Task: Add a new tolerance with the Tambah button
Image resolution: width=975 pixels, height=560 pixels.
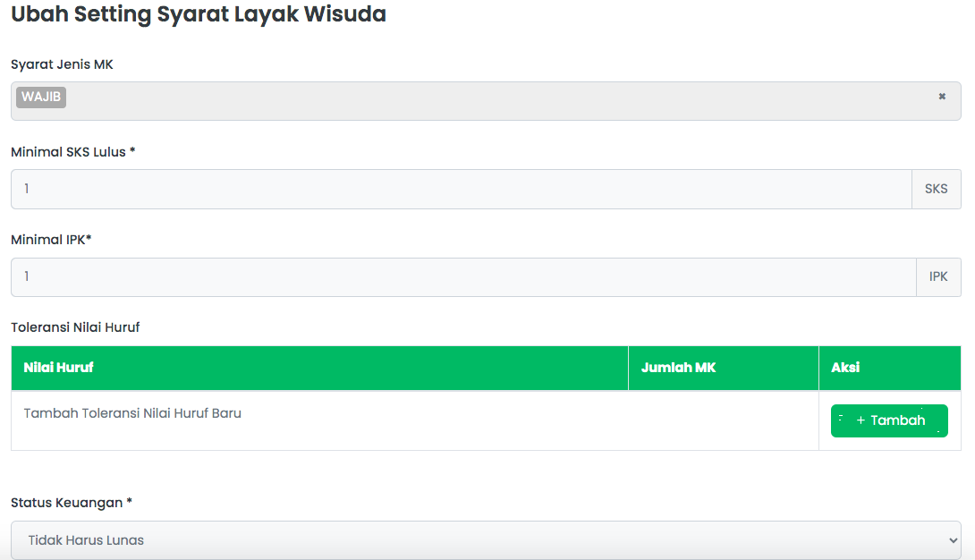Action: pos(889,420)
